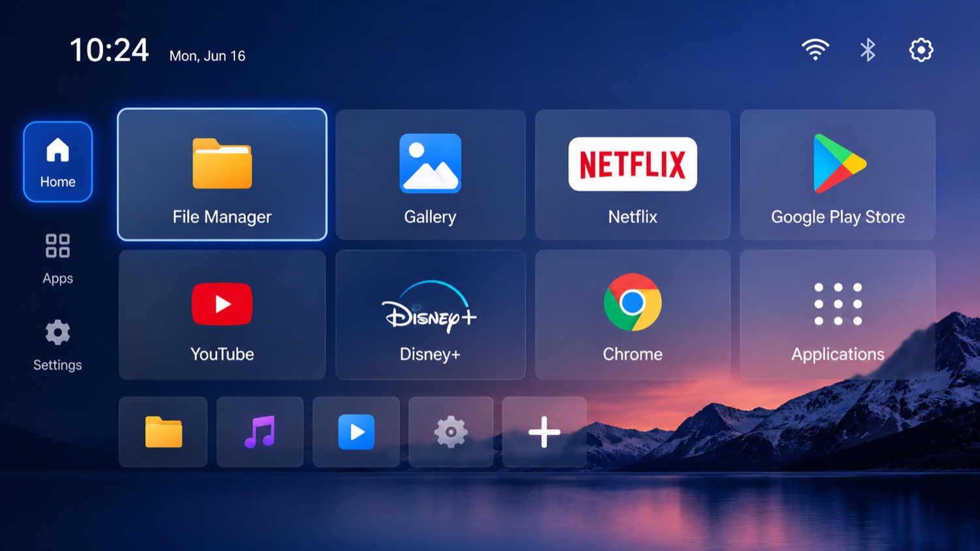Launch the Chrome browser

coord(632,315)
